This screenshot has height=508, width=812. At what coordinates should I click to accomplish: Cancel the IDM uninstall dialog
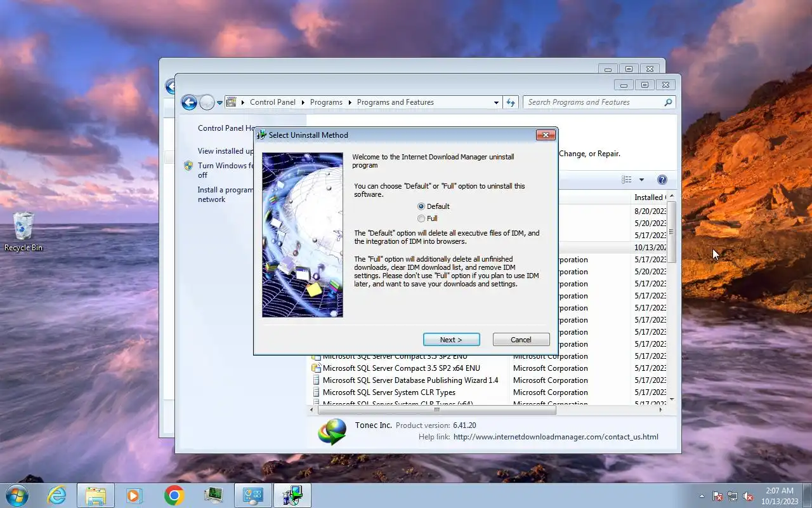click(521, 340)
